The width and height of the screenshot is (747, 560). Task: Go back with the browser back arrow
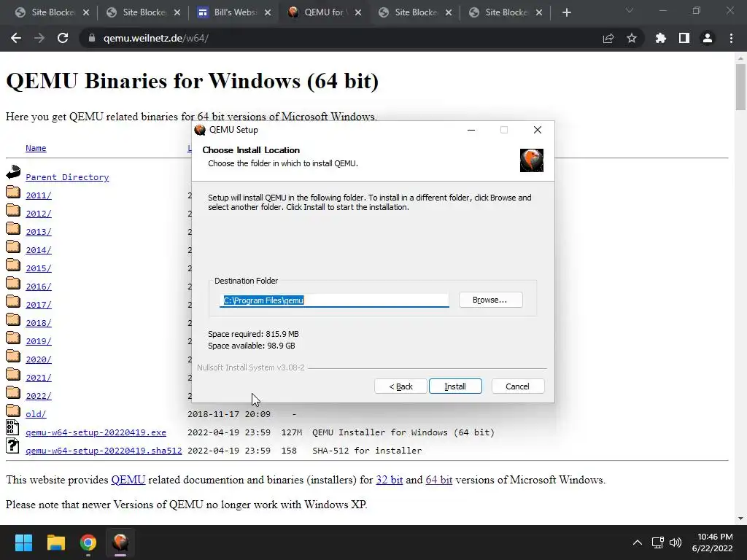point(16,38)
